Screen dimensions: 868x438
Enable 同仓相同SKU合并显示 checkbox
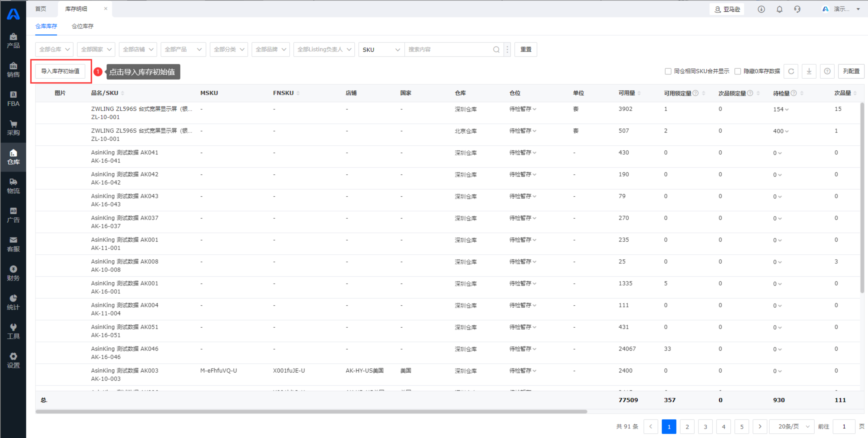pyautogui.click(x=668, y=71)
